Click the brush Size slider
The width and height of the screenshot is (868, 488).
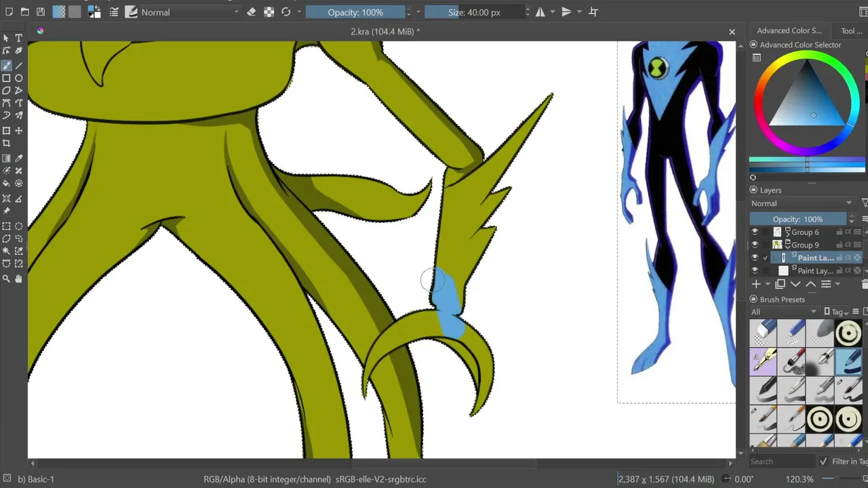[474, 12]
